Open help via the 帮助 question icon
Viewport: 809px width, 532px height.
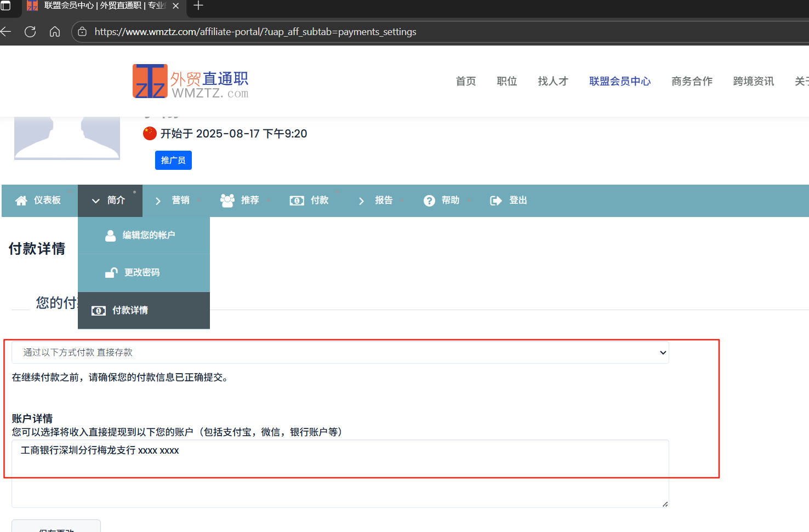point(429,201)
